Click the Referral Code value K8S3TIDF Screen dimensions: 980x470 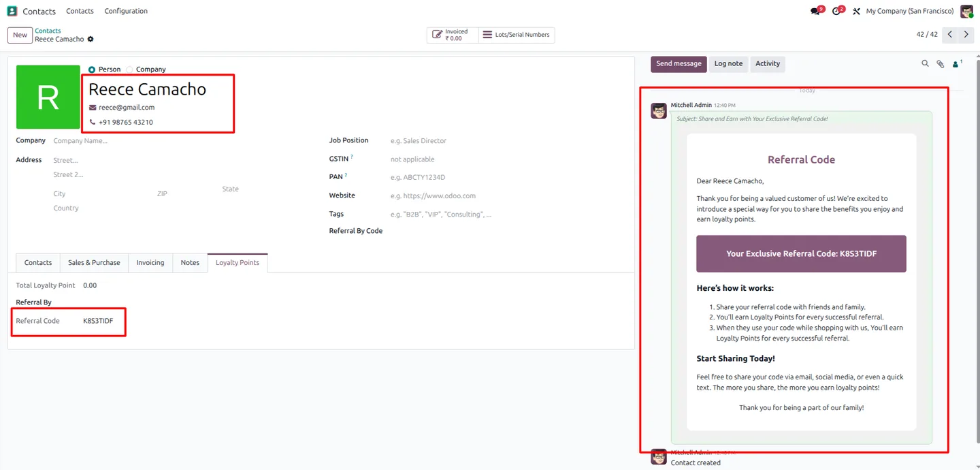(98, 321)
